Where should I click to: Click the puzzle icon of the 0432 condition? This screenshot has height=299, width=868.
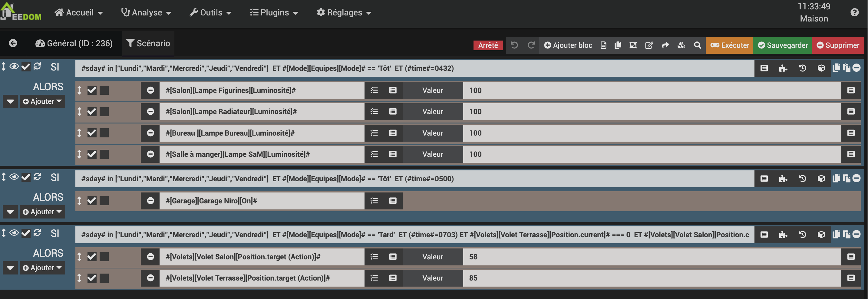783,68
